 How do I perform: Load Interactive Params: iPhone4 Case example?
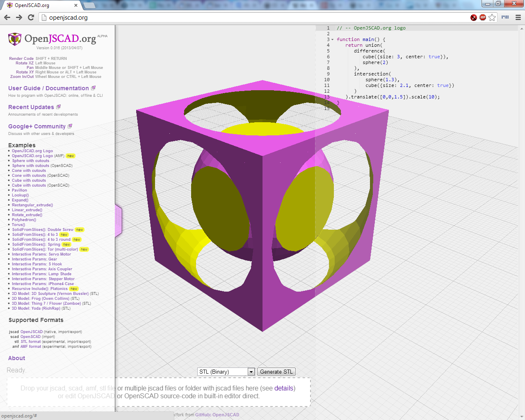click(43, 284)
